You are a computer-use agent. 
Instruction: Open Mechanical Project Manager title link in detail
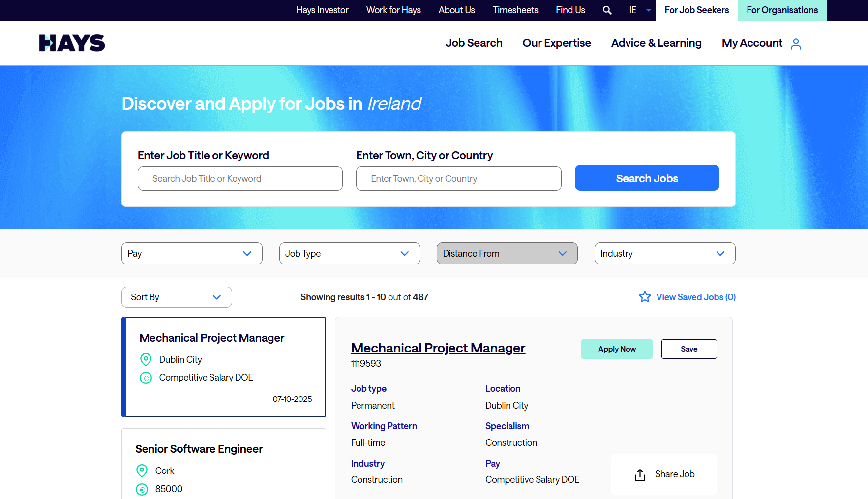tap(438, 348)
